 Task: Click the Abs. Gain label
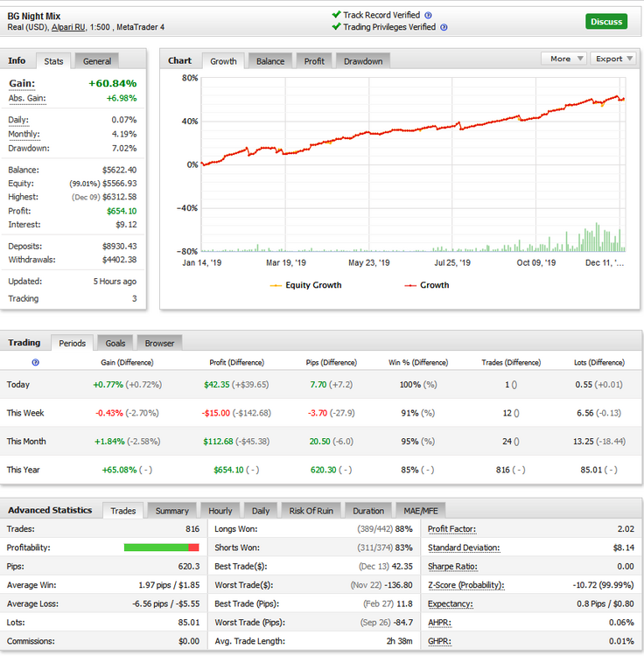pyautogui.click(x=27, y=99)
